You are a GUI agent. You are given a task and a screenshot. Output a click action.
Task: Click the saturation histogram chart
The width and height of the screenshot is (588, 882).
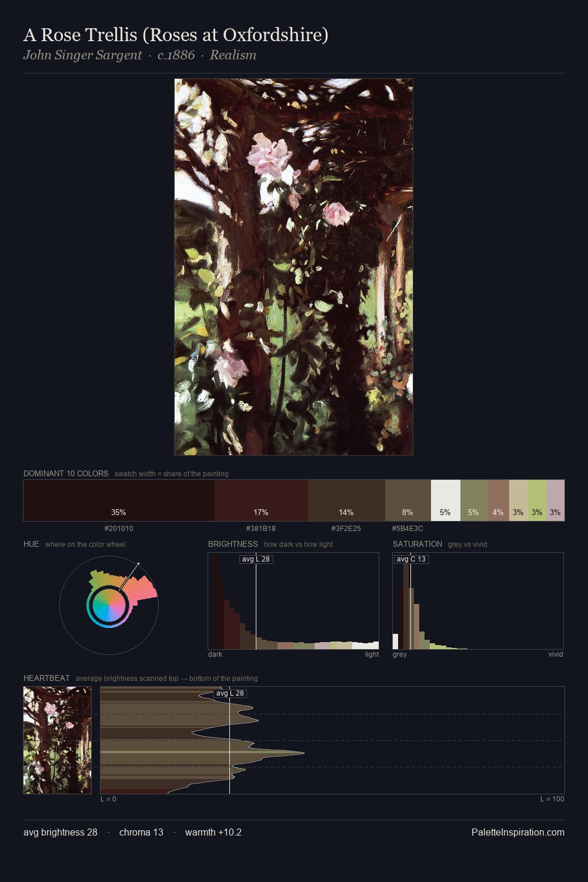[x=478, y=601]
